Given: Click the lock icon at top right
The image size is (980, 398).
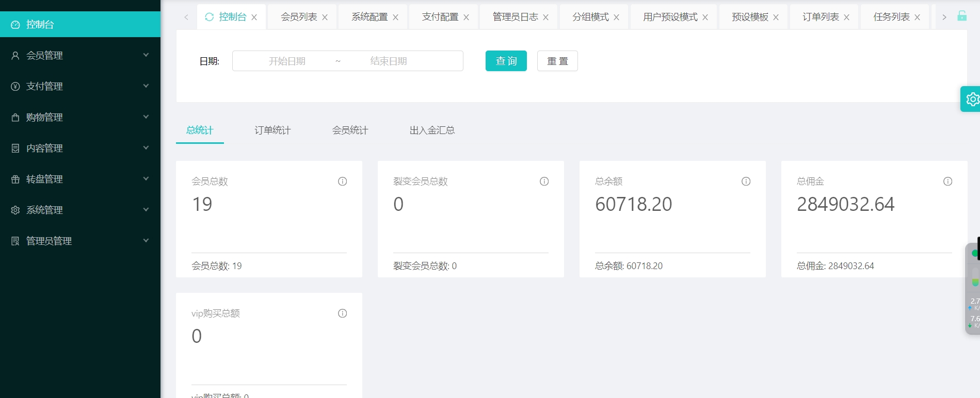Looking at the screenshot, I should [962, 16].
